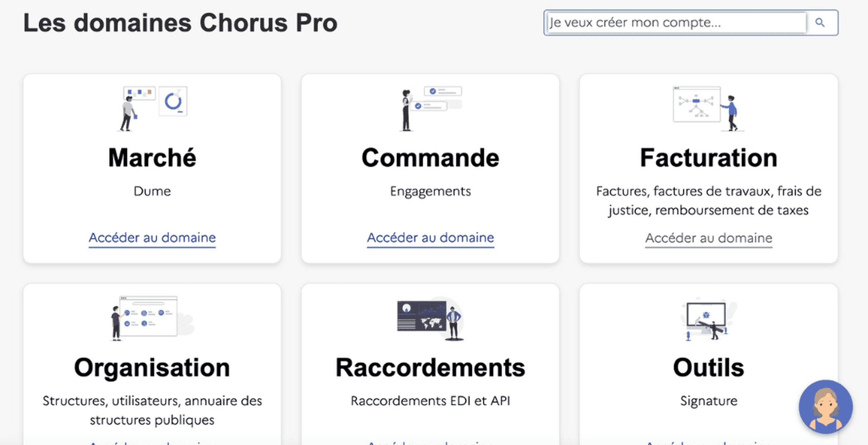Open the chat assistant avatar icon
The height and width of the screenshot is (445, 868).
coord(826,407)
